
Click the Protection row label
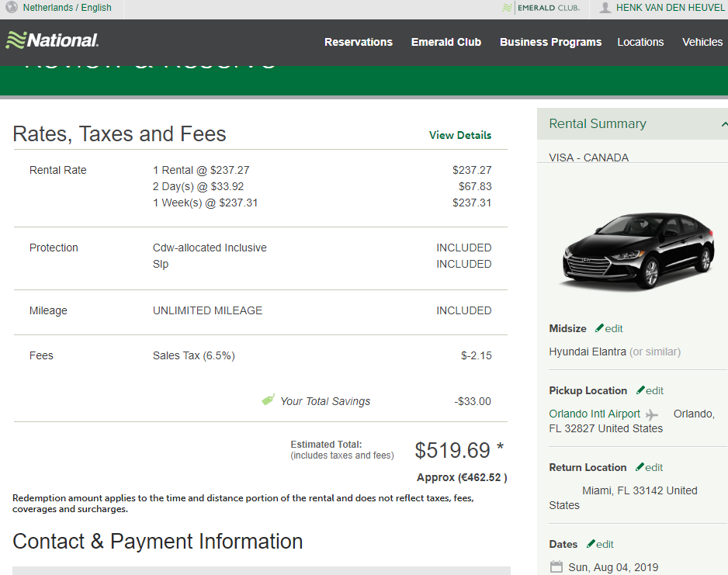pyautogui.click(x=54, y=248)
